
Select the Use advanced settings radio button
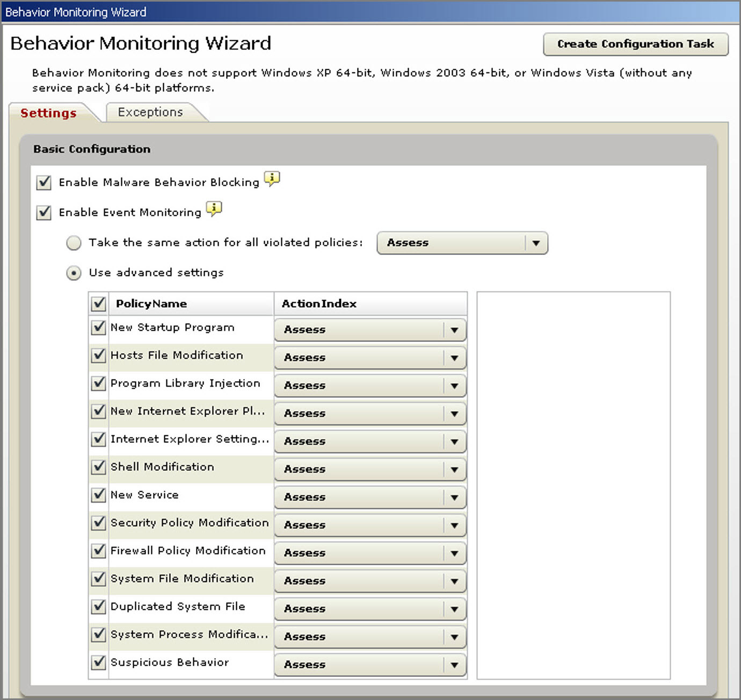[74, 273]
